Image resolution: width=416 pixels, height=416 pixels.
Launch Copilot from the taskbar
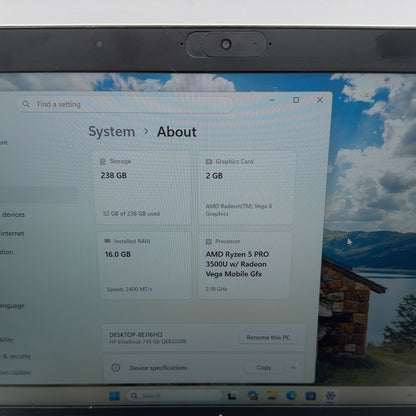coord(253,396)
